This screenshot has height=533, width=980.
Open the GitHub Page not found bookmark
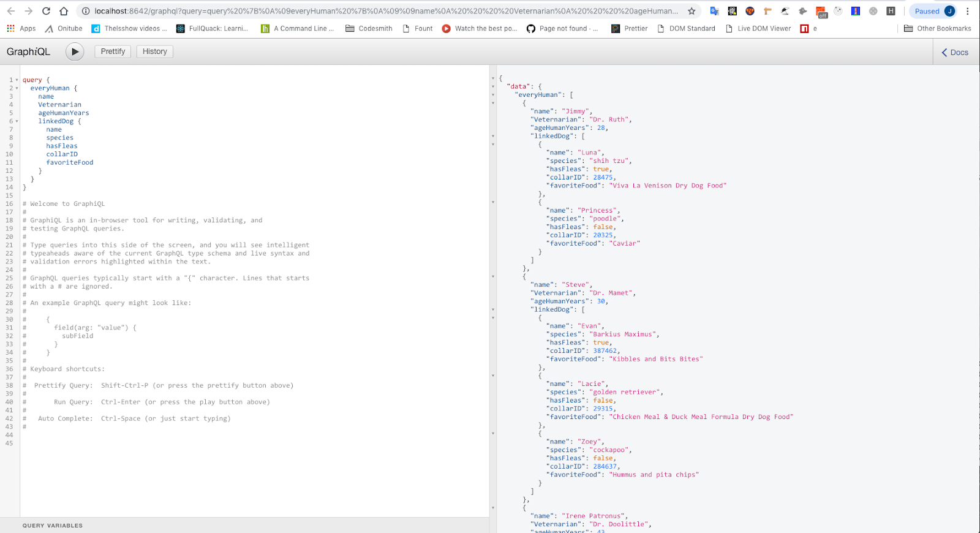(562, 29)
